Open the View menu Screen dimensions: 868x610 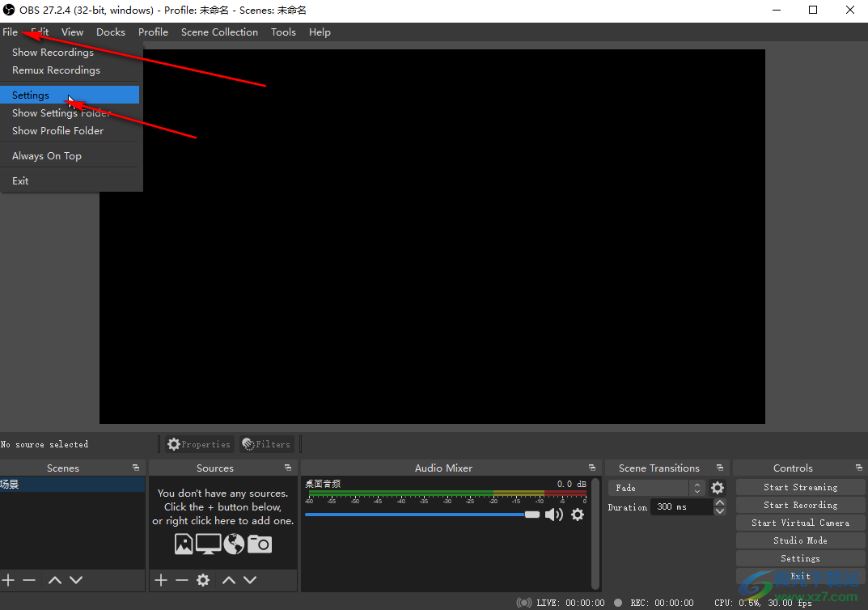(x=72, y=32)
